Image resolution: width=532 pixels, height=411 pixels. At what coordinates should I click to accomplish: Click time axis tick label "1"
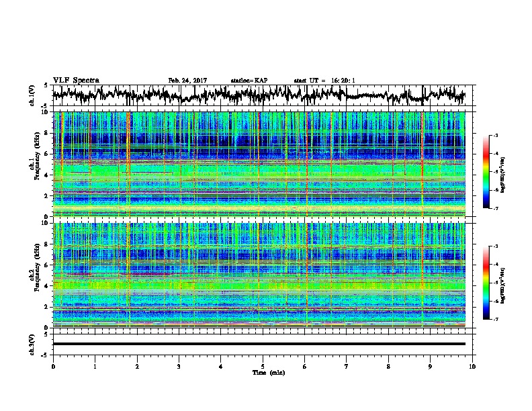[95, 367]
